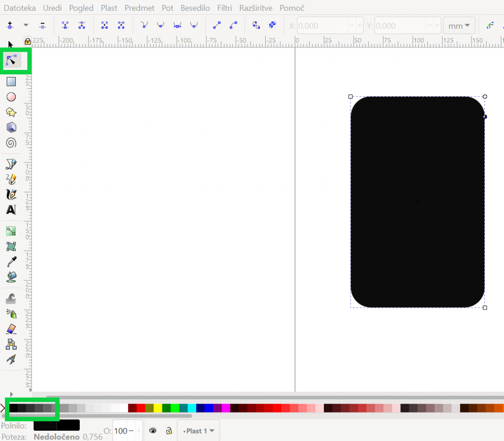Pick the red palette swatch

[x=141, y=408]
